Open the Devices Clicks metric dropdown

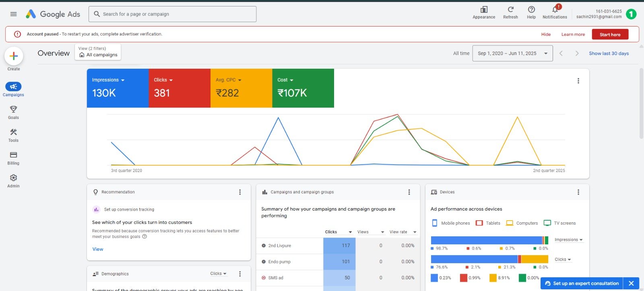point(563,260)
